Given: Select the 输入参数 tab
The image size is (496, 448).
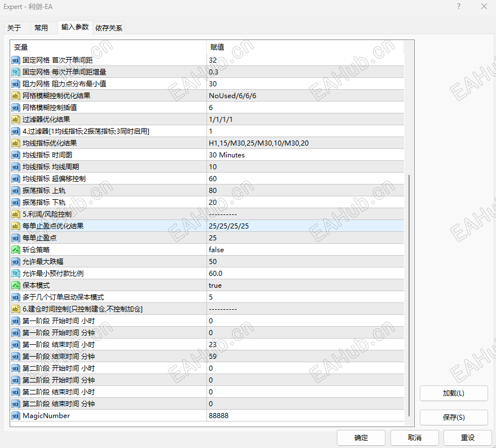Looking at the screenshot, I should coord(75,27).
